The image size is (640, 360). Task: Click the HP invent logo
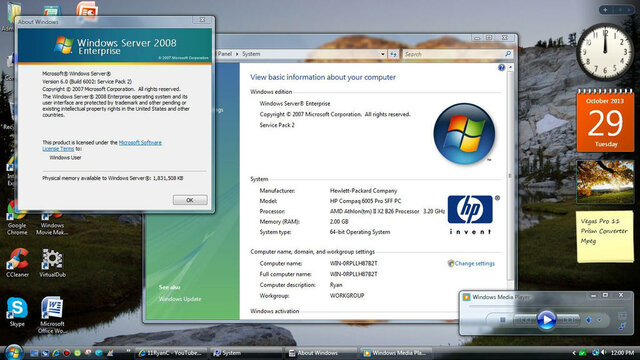[472, 214]
